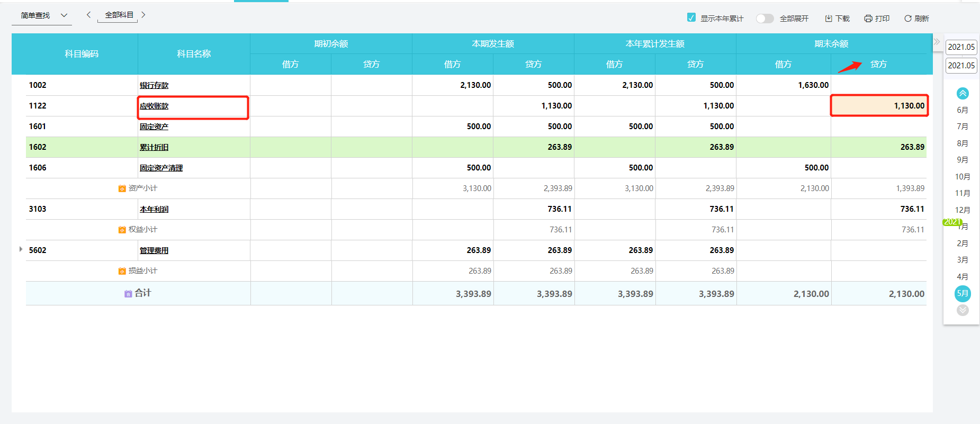Expand the 5602 account row

click(21, 249)
